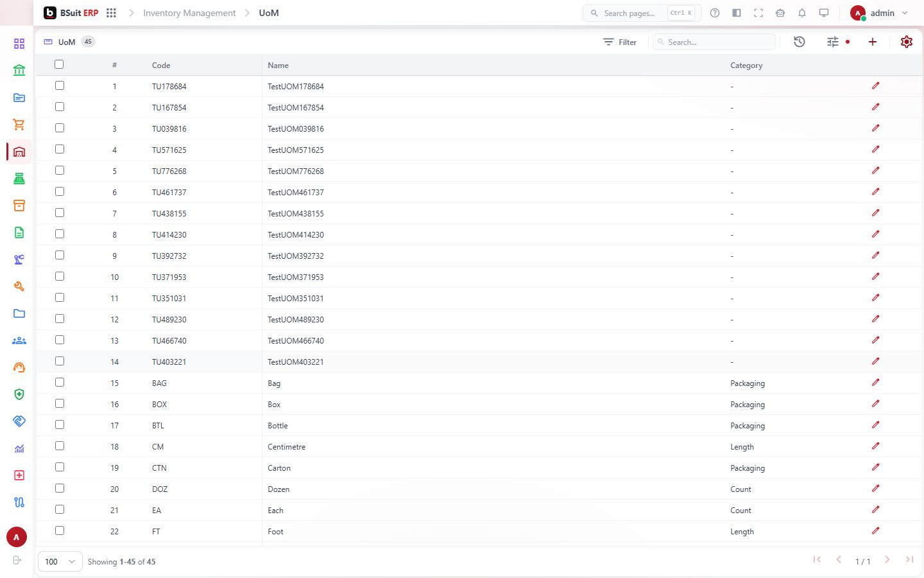The height and width of the screenshot is (578, 924).
Task: Open the Filter button
Action: coord(620,42)
